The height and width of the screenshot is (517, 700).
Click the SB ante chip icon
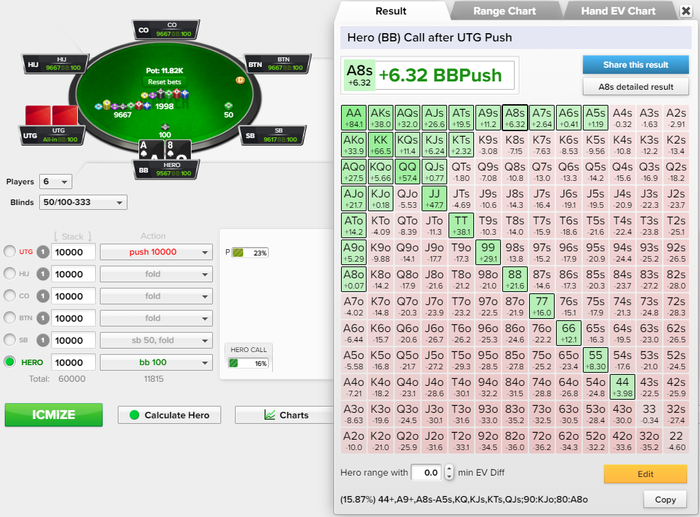[42, 341]
